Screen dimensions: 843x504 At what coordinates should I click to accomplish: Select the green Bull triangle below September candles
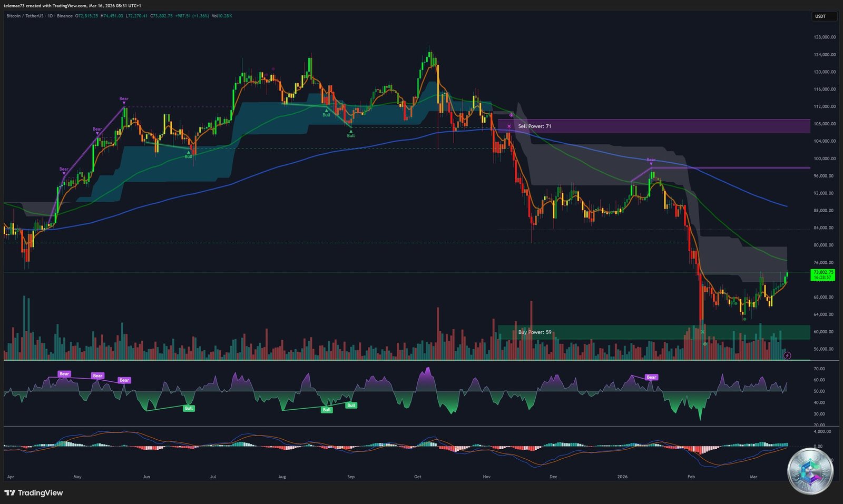pyautogui.click(x=350, y=130)
